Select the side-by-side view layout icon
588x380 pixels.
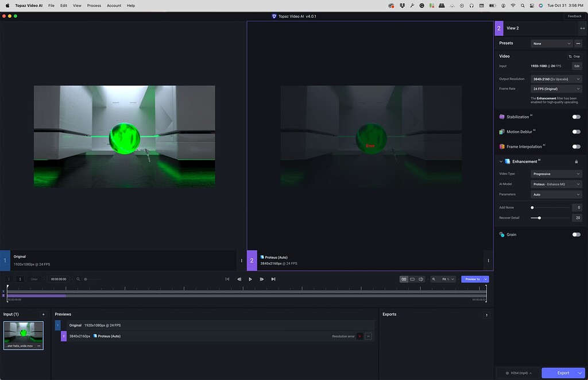click(404, 279)
